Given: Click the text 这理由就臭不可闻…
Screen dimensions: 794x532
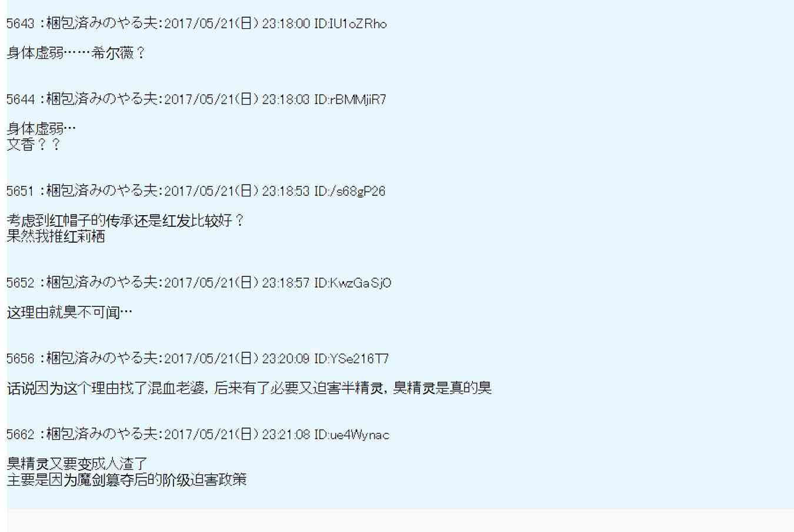Looking at the screenshot, I should click(69, 312).
